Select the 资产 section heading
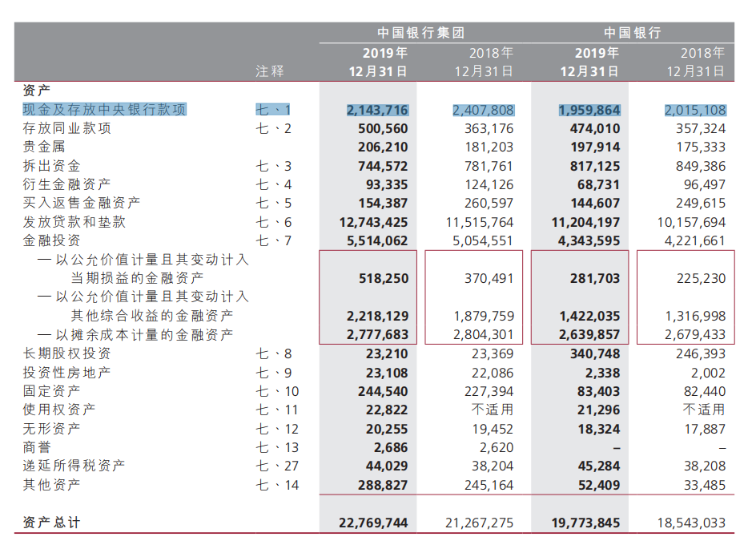The width and height of the screenshot is (756, 545). click(x=37, y=91)
